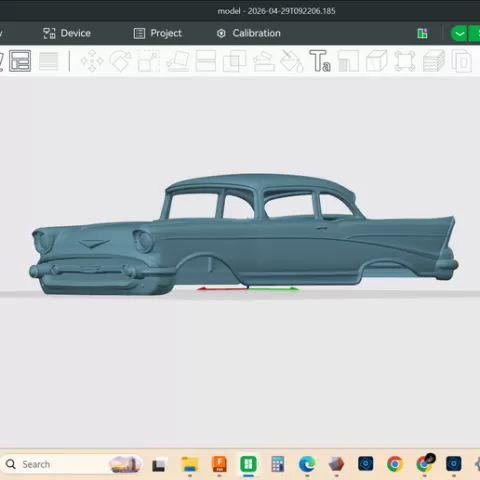This screenshot has width=480, height=480.
Task: Open the search highlight image in taskbar
Action: tap(125, 464)
